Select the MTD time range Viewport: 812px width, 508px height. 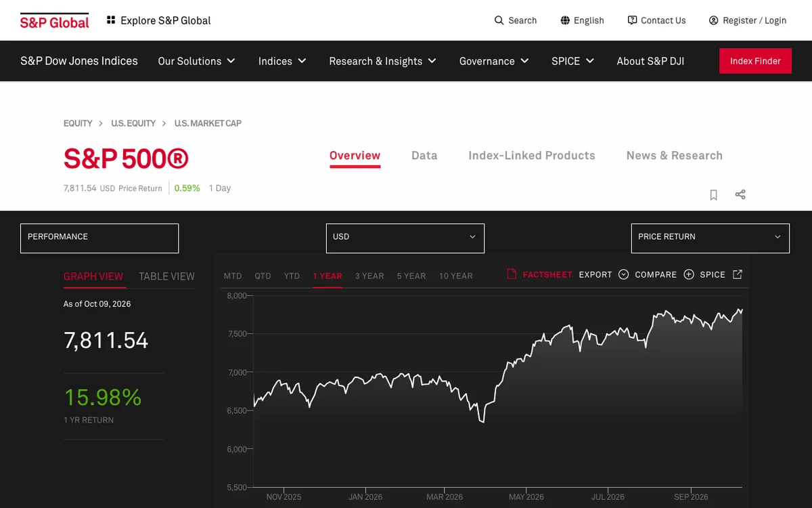233,276
